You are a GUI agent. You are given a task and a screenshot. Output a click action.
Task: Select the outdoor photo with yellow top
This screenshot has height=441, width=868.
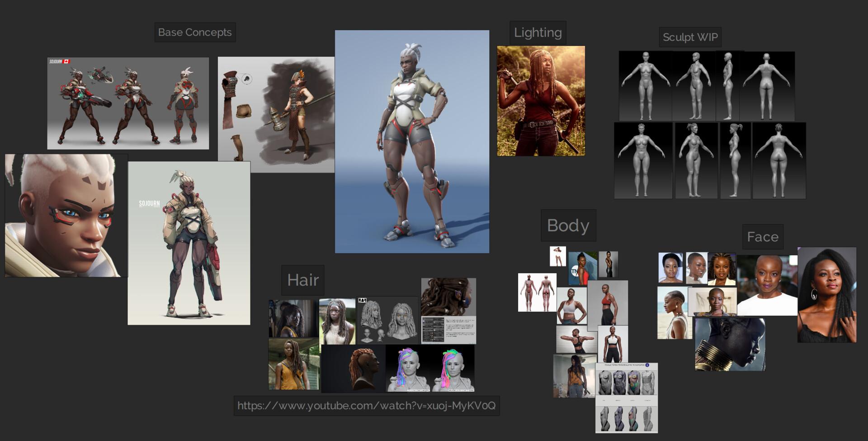pos(293,364)
